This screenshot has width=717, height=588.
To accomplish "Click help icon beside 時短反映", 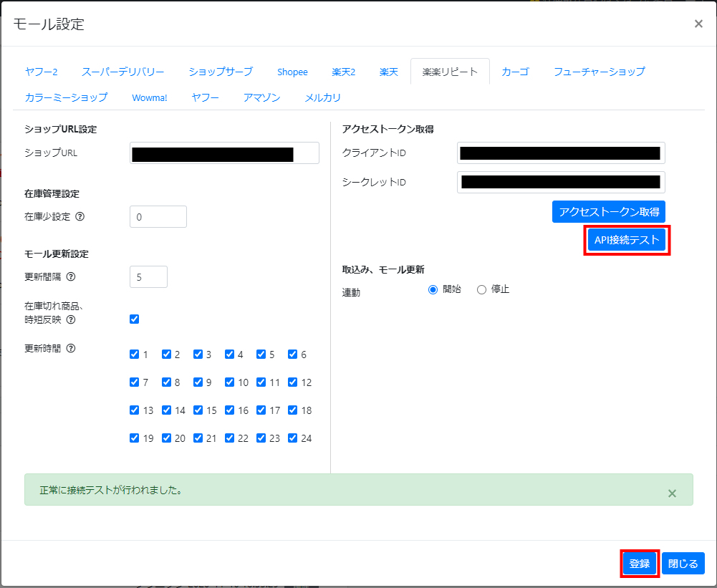I will [x=71, y=319].
